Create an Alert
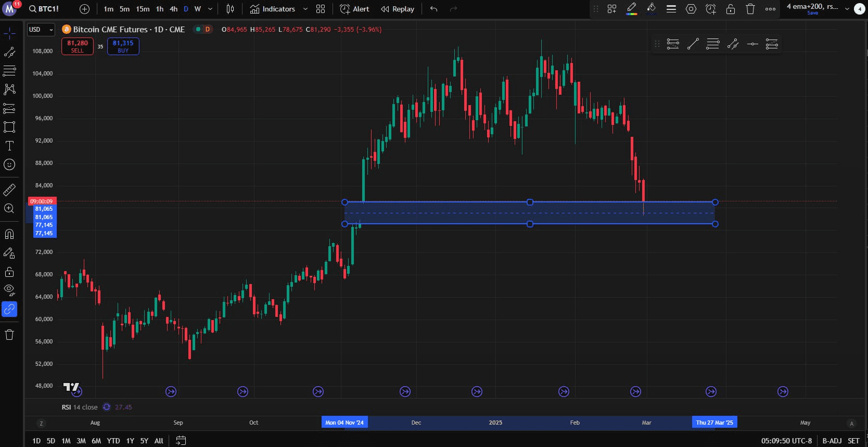868x447 pixels. point(354,9)
